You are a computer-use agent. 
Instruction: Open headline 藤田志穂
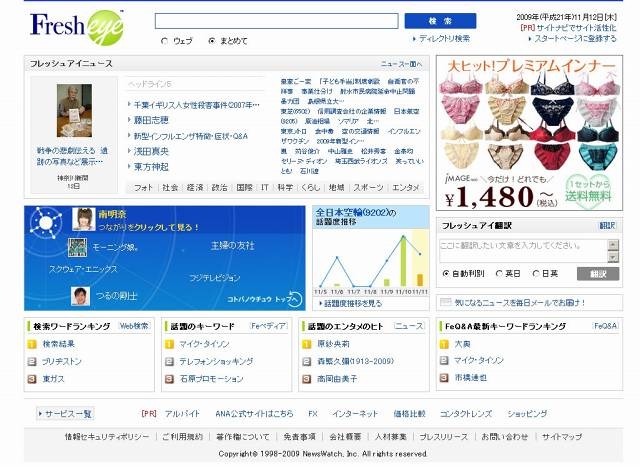151,120
